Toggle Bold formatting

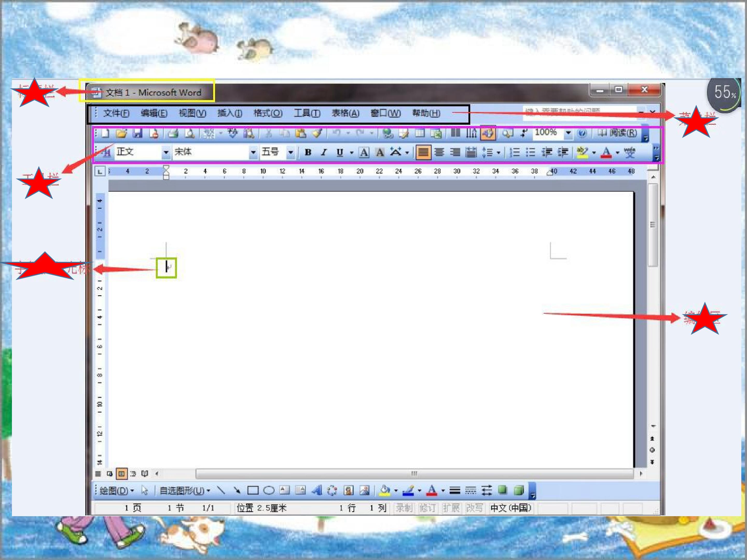(x=308, y=152)
